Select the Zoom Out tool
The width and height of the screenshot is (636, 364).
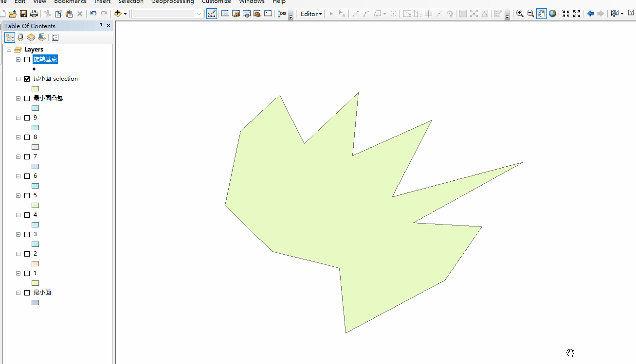531,14
